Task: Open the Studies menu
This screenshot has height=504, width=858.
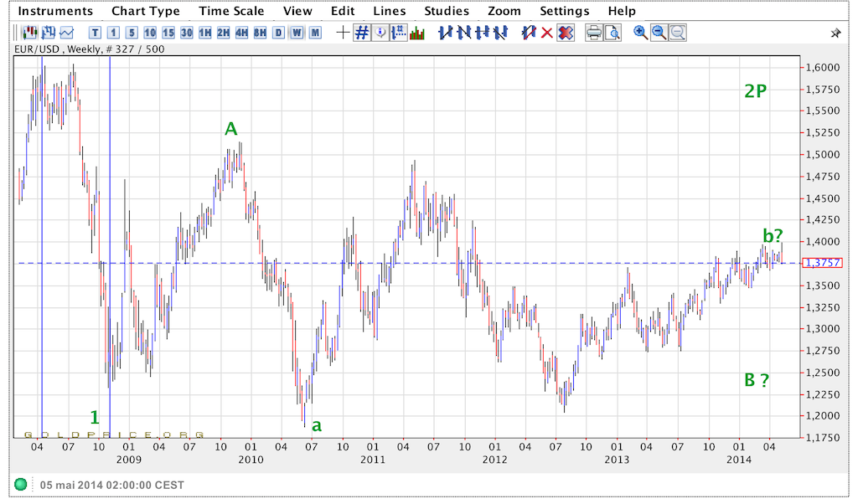Action: click(x=447, y=11)
